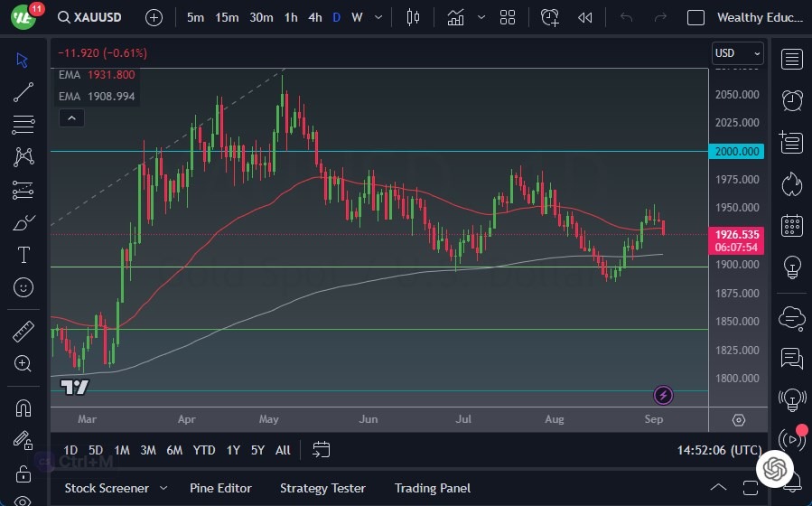Viewport: 812px width, 506px height.
Task: Select the Measure ruler tool
Action: pyautogui.click(x=23, y=332)
